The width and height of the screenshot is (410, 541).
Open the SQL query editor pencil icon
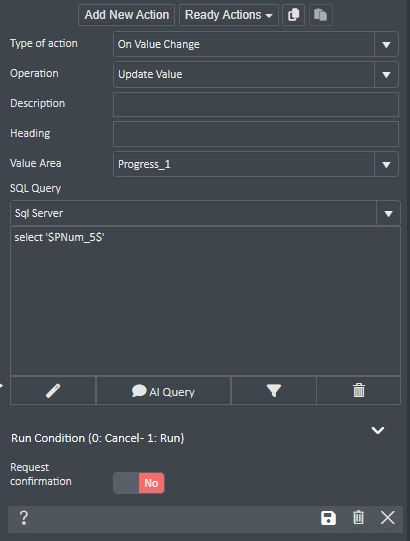[x=53, y=391]
